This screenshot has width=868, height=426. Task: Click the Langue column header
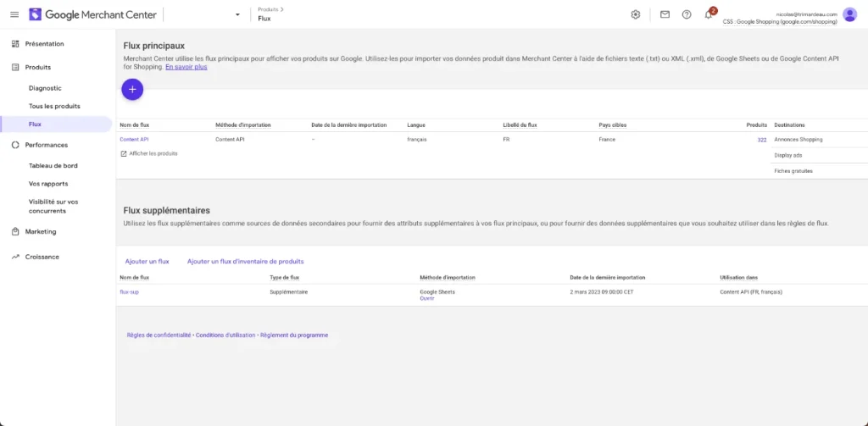tap(416, 125)
